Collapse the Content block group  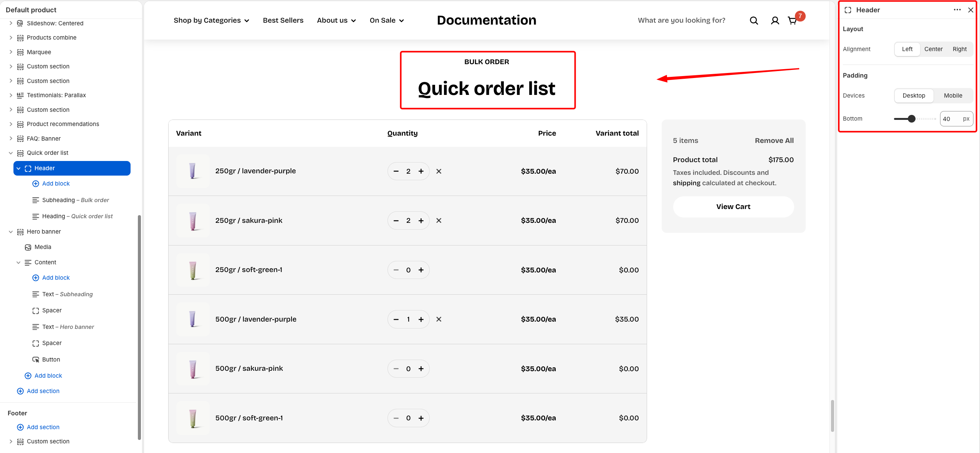(18, 262)
